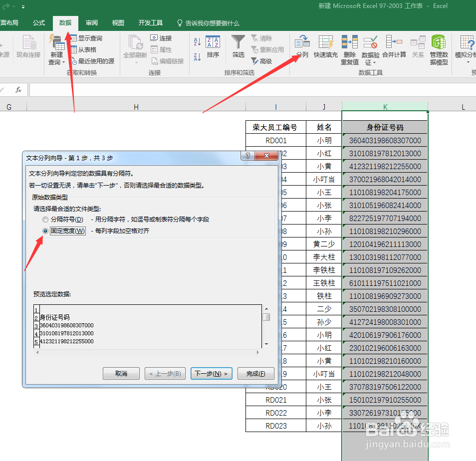Click the 快速填充 Flash Fill icon
Viewport: 476px width, 461px height.
[326, 42]
